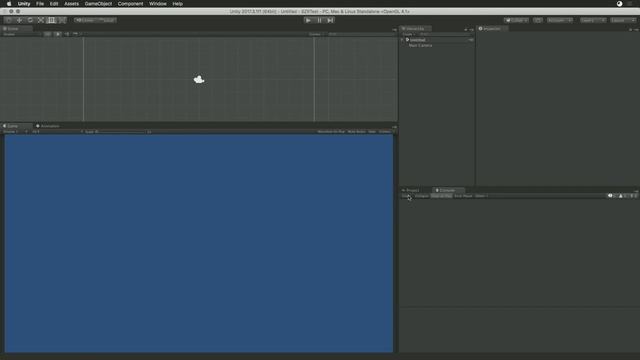Collapse the Untitled scene row

tap(403, 40)
